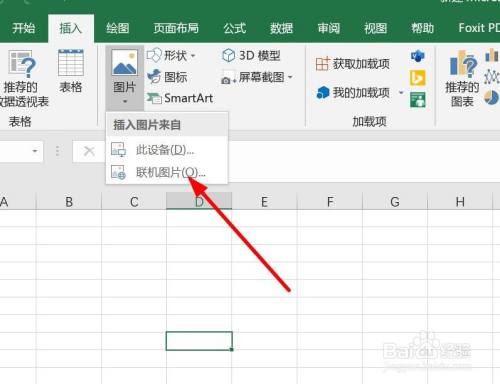The image size is (500, 384).
Task: Click the active selected cell in column D
Action: point(199,341)
